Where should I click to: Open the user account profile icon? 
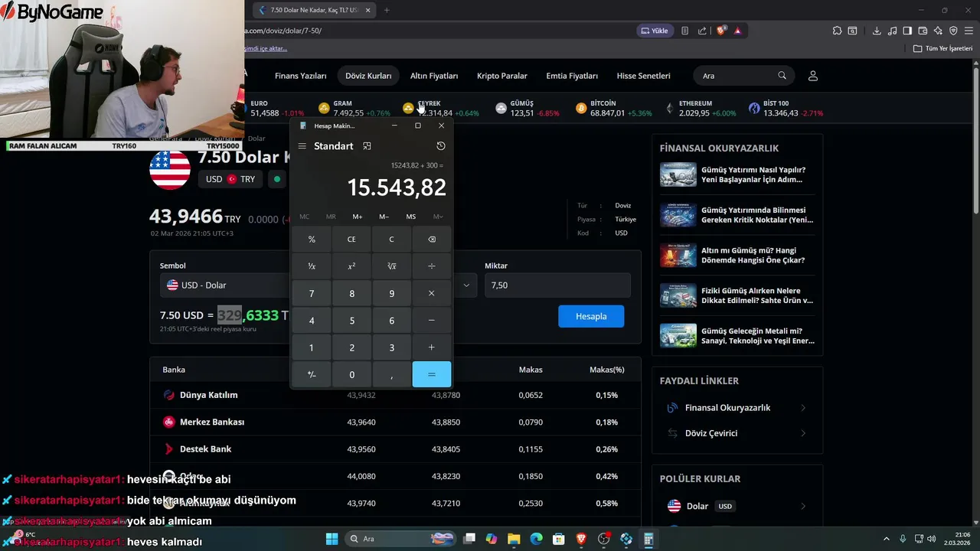click(813, 76)
